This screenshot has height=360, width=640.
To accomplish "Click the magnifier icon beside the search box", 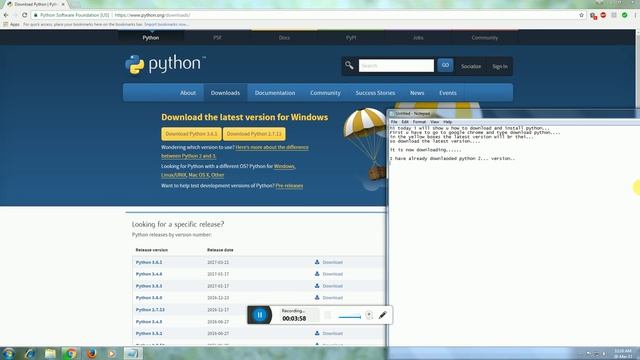I will click(349, 65).
